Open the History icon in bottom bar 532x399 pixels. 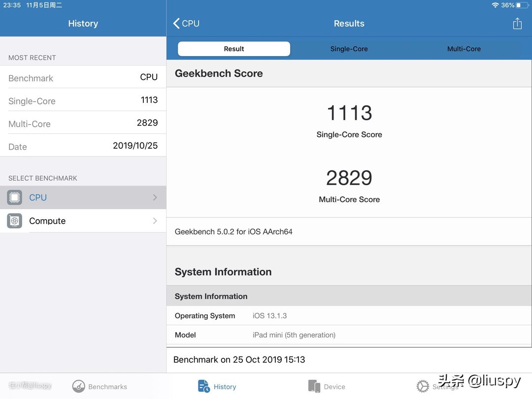pos(204,386)
